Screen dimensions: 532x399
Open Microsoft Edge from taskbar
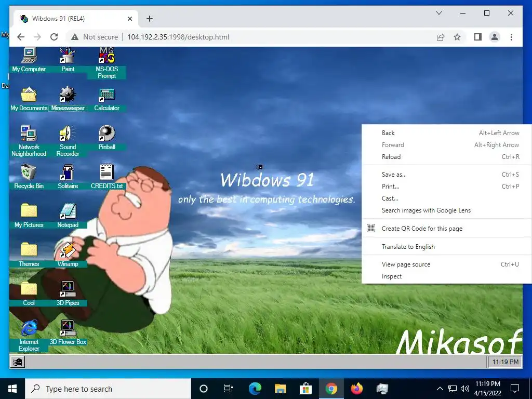coord(255,389)
